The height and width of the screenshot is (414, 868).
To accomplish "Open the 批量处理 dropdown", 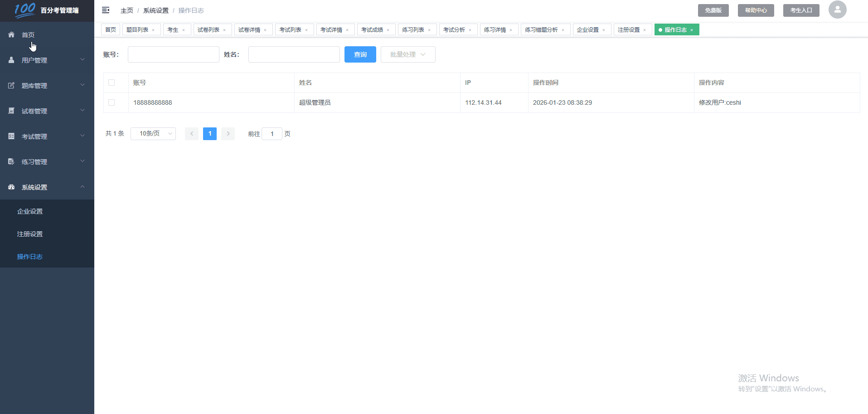I will pyautogui.click(x=407, y=54).
